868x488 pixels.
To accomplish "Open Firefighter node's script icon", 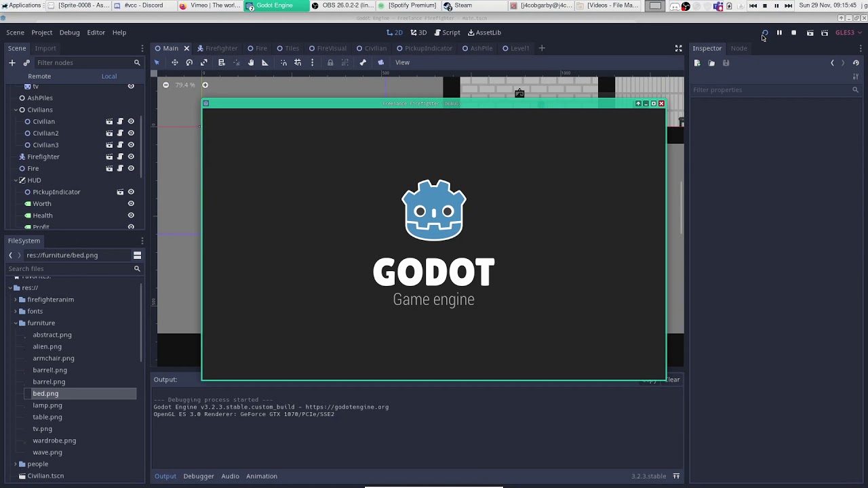I will tap(120, 157).
